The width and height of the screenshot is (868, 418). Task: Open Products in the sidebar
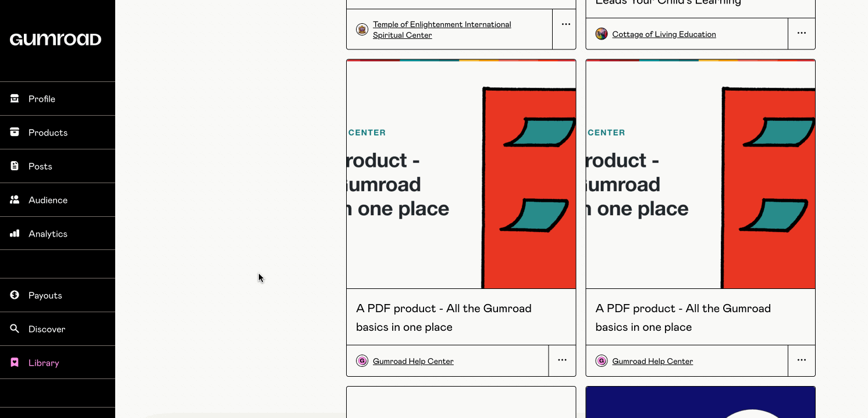tap(58, 132)
